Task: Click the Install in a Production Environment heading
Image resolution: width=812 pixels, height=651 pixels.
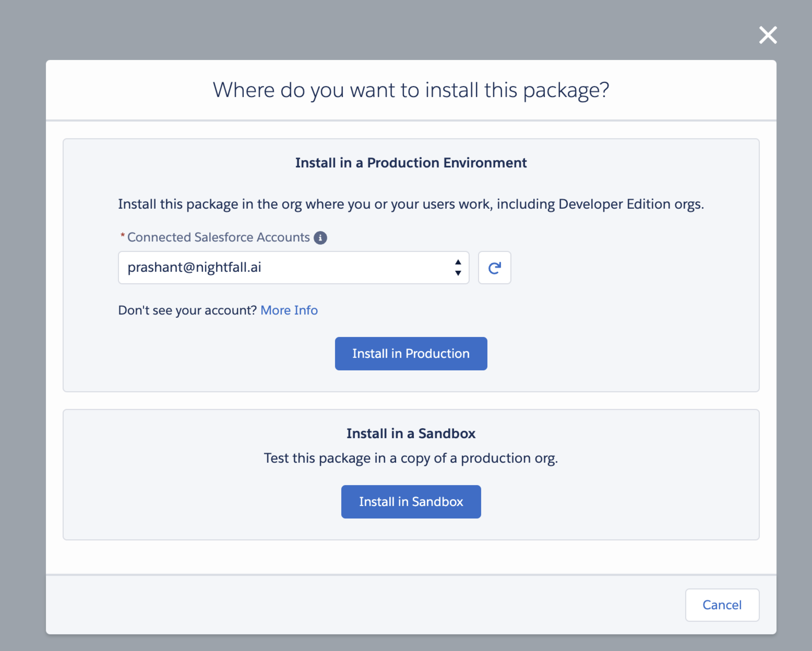Action: (410, 163)
